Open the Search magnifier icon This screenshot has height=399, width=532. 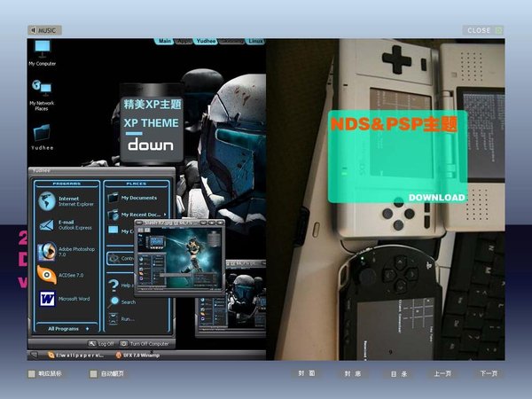tap(114, 301)
